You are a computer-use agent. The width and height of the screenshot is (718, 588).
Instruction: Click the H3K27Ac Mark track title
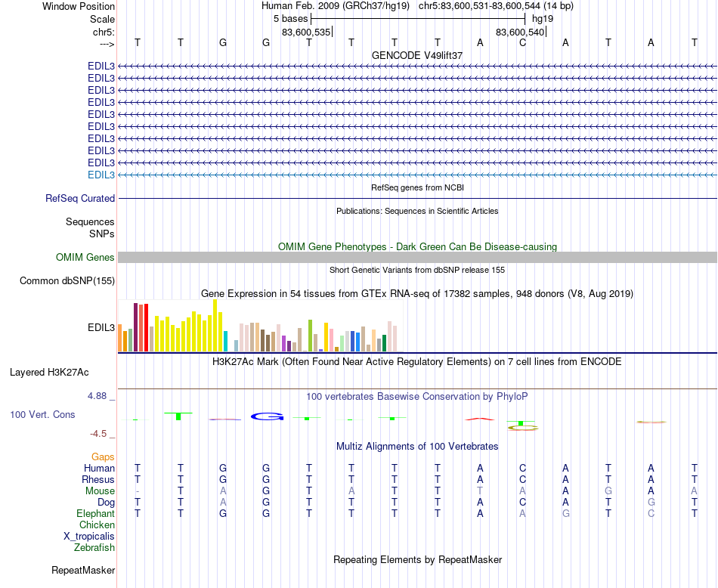click(417, 362)
